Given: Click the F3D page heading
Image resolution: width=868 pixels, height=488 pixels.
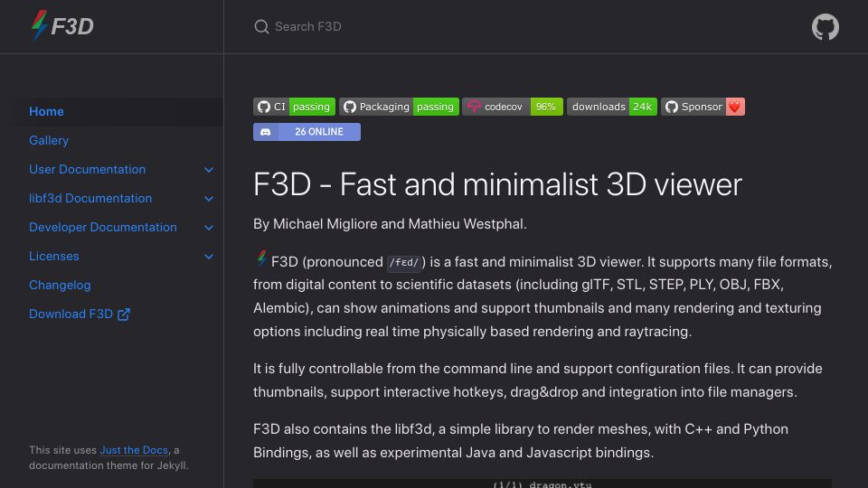Looking at the screenshot, I should [497, 184].
